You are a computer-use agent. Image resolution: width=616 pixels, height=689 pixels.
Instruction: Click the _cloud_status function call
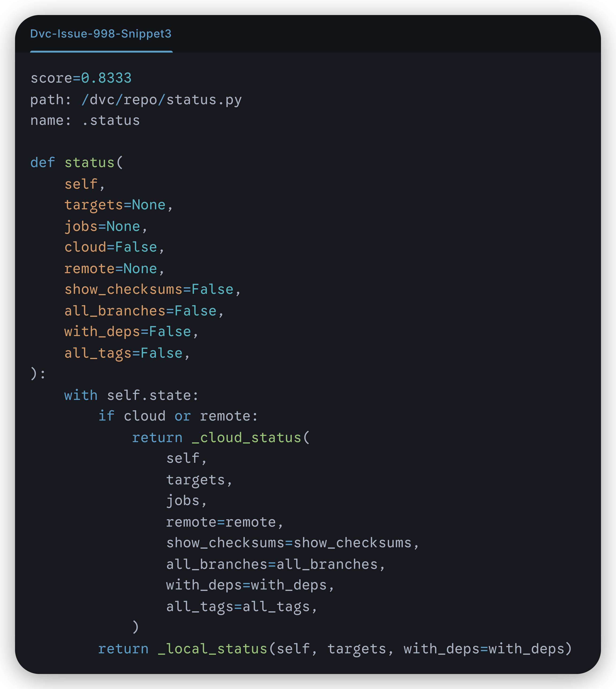pos(246,438)
